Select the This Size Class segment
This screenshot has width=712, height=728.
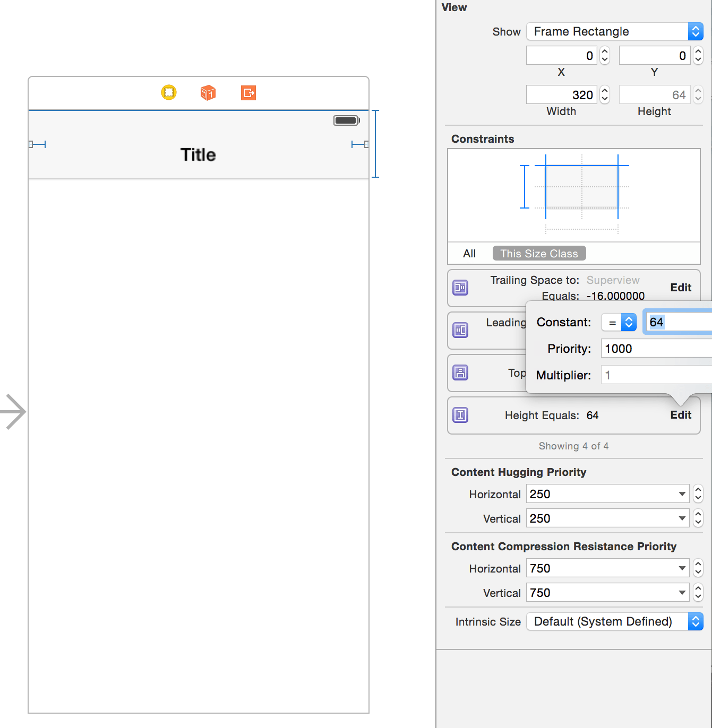(539, 253)
